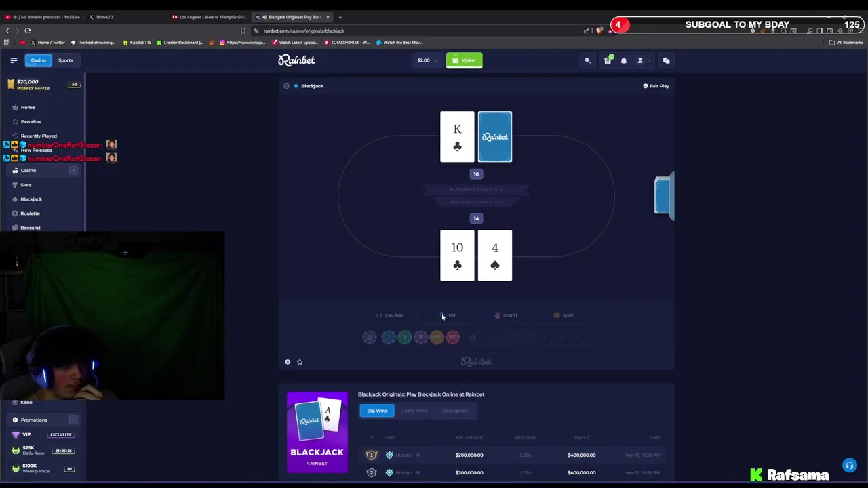868x488 pixels.
Task: Open Blackjack in the sidebar
Action: (x=31, y=199)
